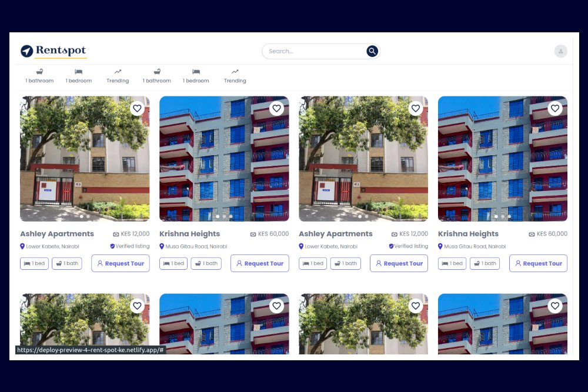
Task: Click the 1 bed tag on the first Ashley Apartments
Action: pos(35,263)
